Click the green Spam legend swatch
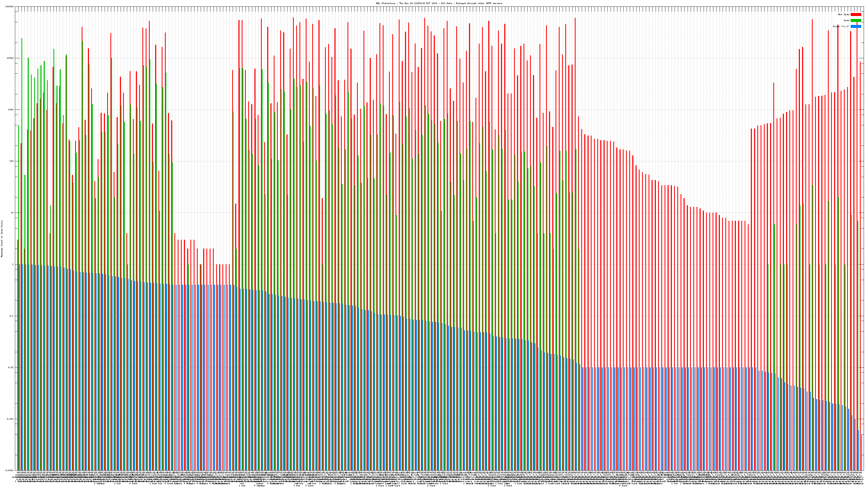 (856, 21)
